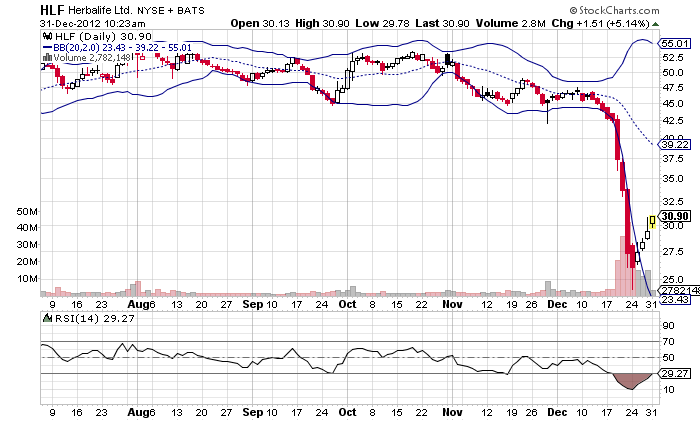This screenshot has width=700, height=421.
Task: Click the RSI 90 level label
Action: (668, 325)
